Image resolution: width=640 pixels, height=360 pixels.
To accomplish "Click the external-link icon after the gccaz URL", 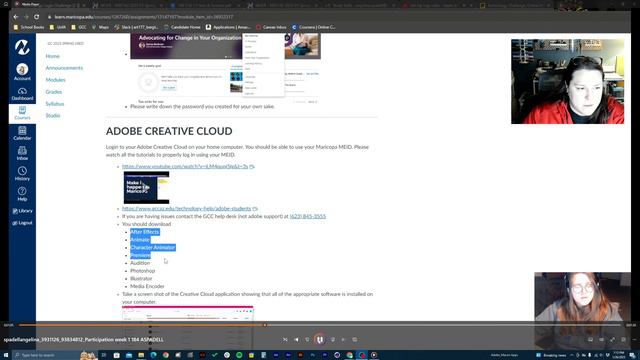I will pyautogui.click(x=255, y=209).
